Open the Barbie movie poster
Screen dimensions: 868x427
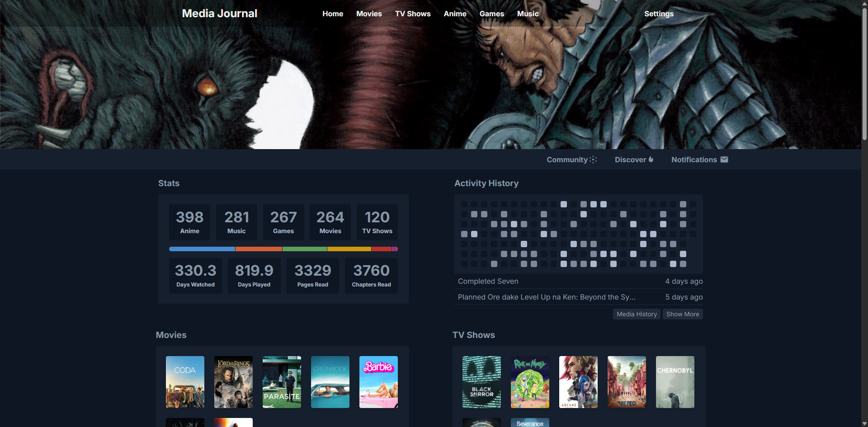click(x=378, y=382)
